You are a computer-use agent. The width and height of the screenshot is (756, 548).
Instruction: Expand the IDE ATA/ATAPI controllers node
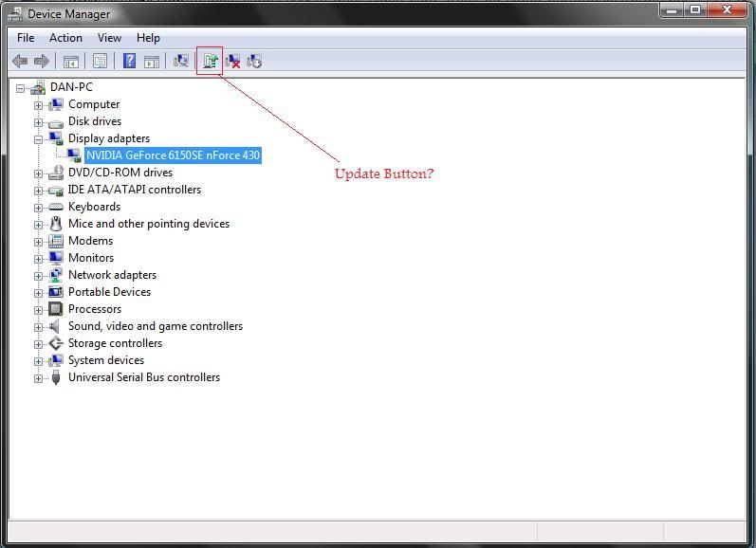click(x=38, y=191)
